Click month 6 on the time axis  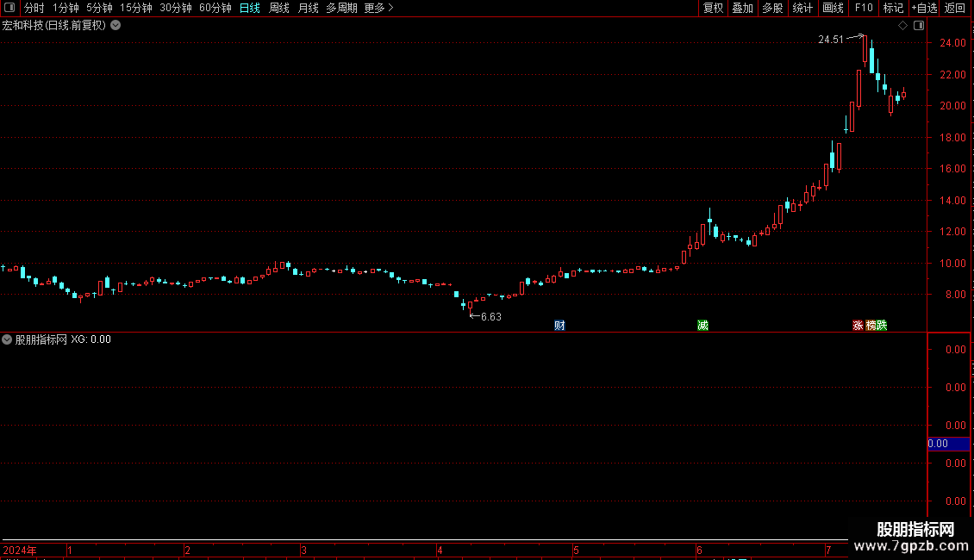[699, 551]
